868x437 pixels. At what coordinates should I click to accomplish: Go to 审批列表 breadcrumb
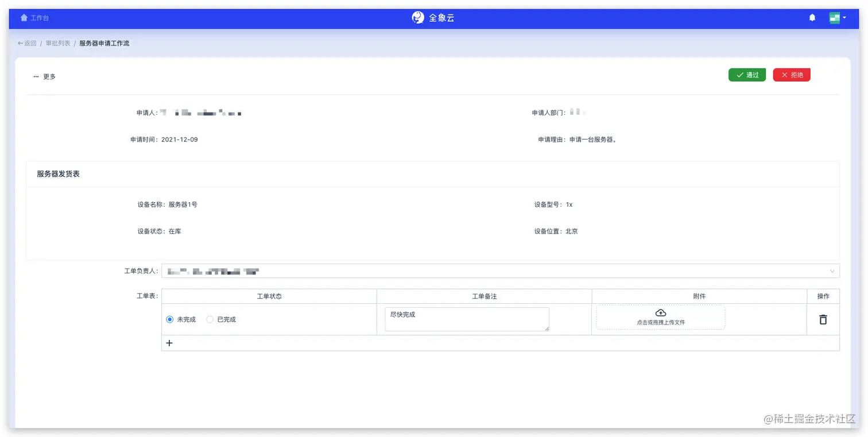(58, 43)
